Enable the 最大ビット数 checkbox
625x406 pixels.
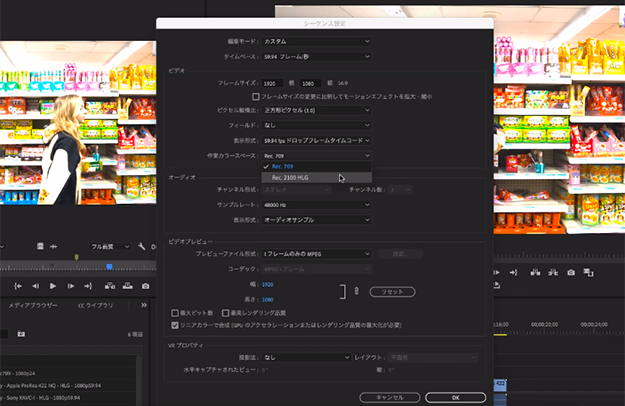tap(176, 313)
